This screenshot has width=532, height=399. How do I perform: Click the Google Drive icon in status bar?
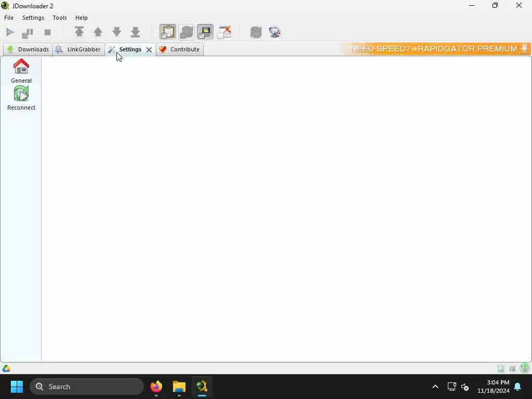(6, 368)
